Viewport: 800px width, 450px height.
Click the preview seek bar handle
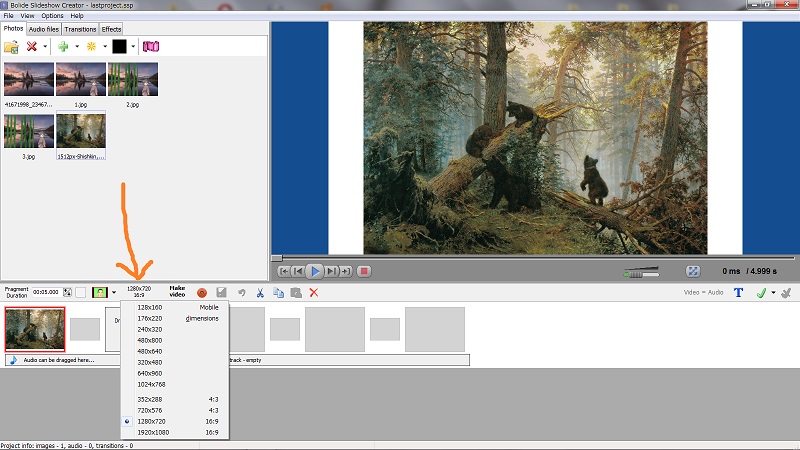pos(277,258)
